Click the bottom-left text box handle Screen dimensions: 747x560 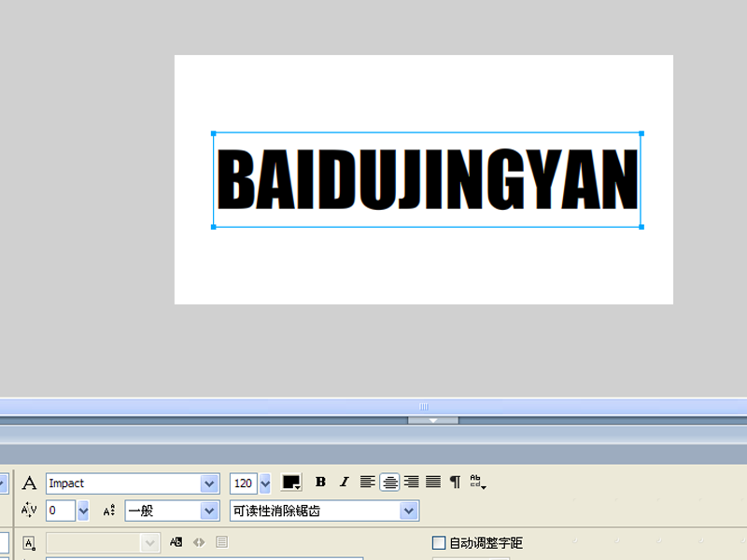tap(214, 227)
